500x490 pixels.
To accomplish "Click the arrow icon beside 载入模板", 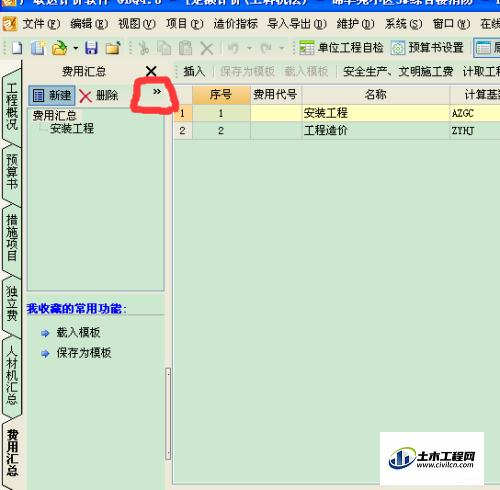I will pos(45,333).
